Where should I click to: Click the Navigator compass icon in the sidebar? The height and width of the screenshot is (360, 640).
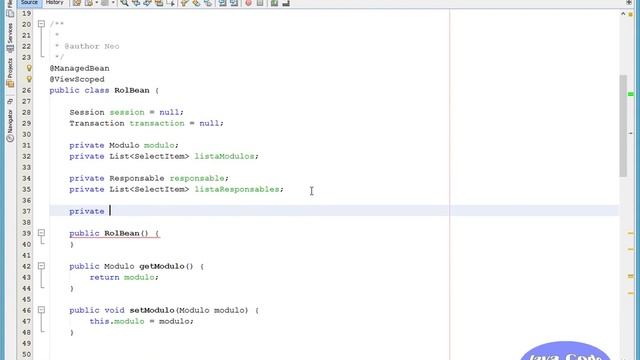click(10, 138)
